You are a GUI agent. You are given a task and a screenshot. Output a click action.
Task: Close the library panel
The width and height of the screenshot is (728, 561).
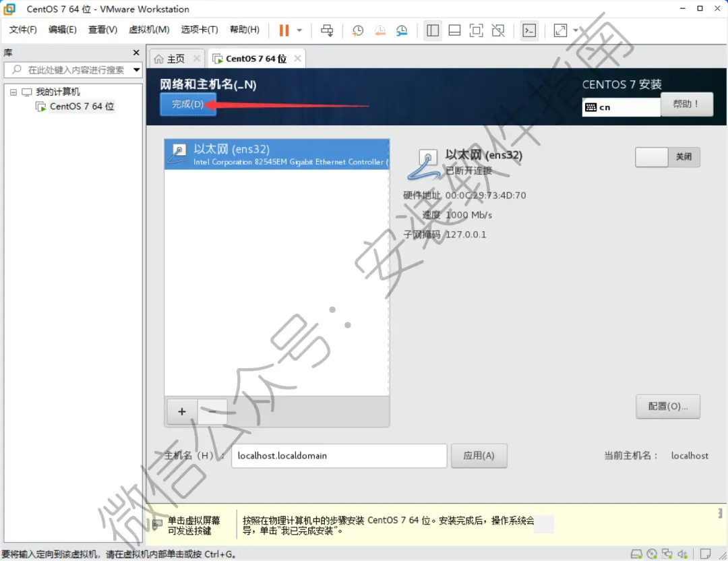pyautogui.click(x=136, y=53)
